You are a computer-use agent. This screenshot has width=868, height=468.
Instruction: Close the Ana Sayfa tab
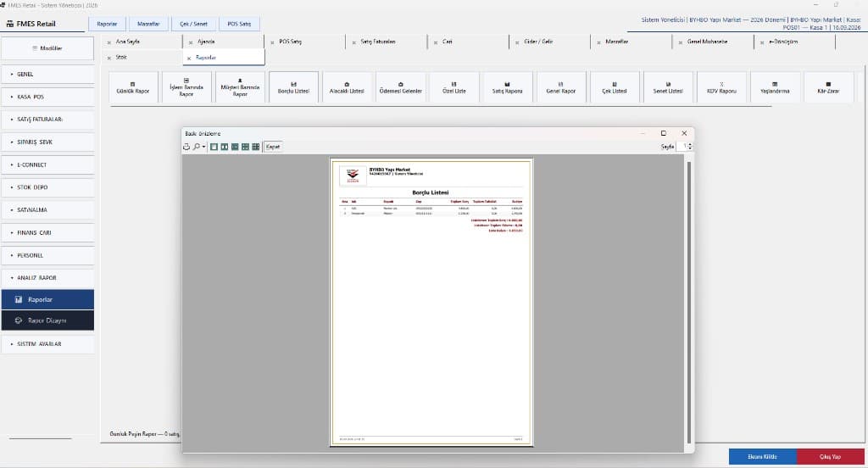click(109, 42)
